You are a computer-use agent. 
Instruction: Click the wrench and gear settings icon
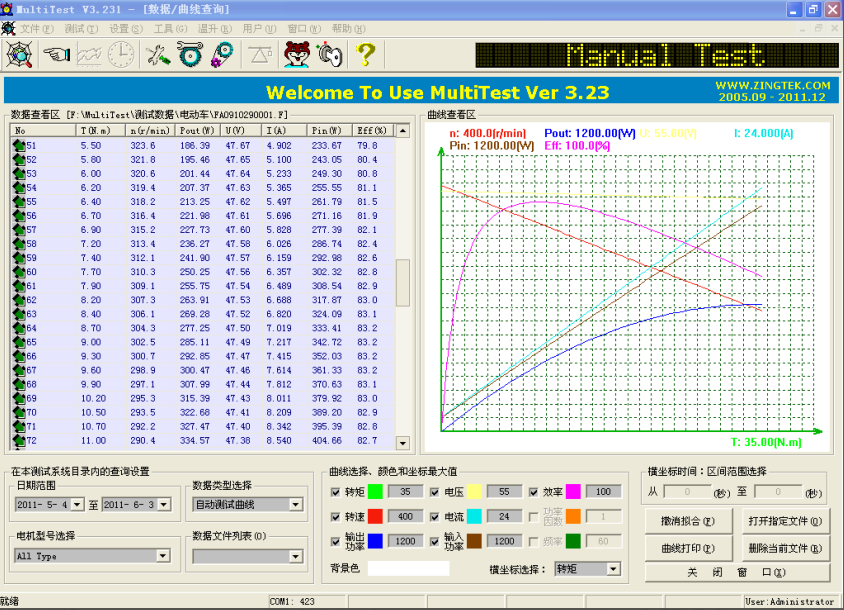click(x=190, y=54)
